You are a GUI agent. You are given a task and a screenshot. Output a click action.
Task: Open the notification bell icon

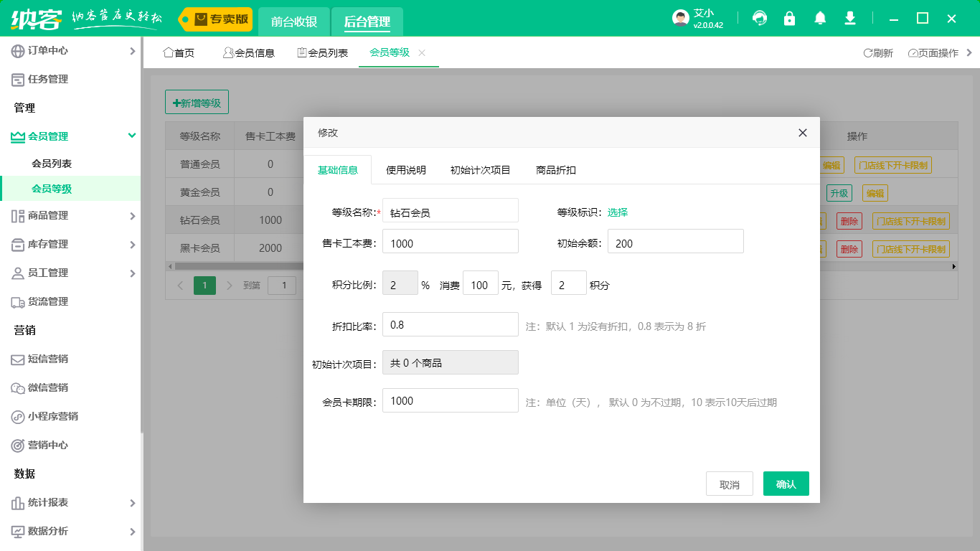click(820, 18)
